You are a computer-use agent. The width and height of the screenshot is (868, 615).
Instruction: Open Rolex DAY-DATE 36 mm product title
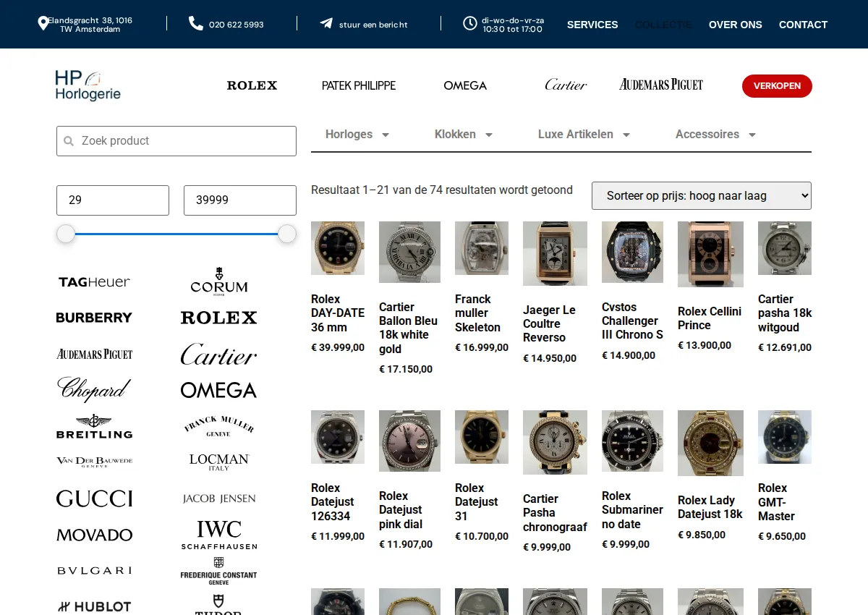[x=338, y=313]
